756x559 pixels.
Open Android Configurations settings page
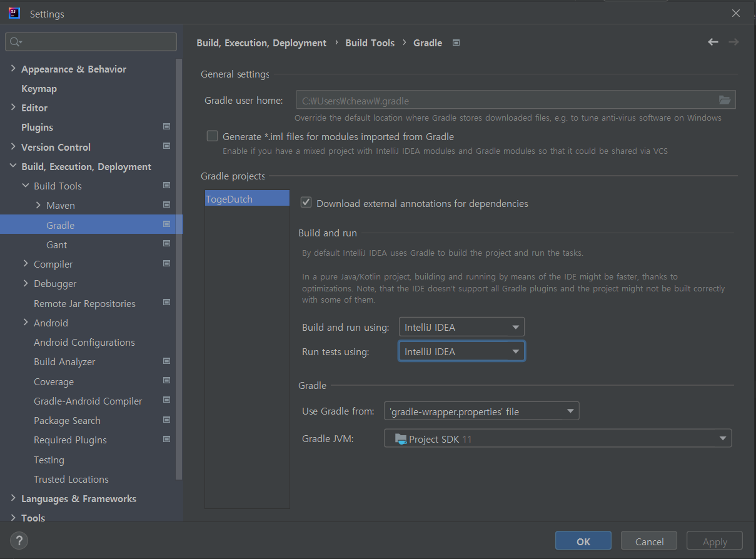[x=84, y=342]
